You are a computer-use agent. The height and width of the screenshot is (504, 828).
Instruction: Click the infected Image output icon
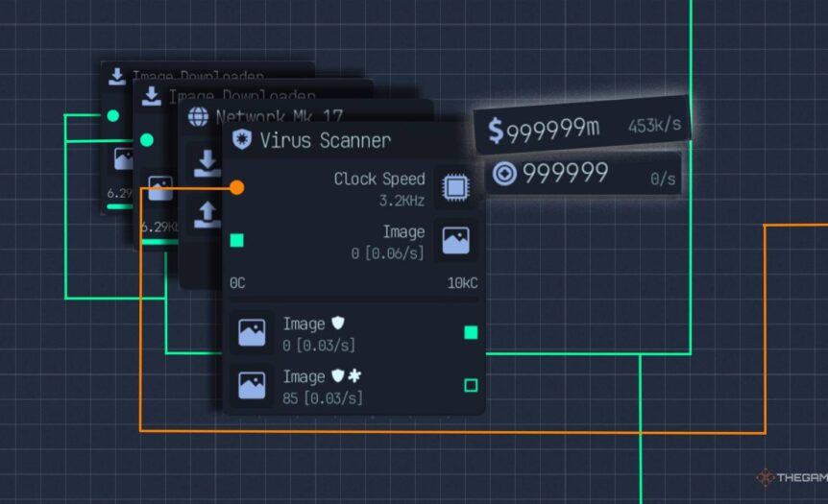[x=252, y=384]
